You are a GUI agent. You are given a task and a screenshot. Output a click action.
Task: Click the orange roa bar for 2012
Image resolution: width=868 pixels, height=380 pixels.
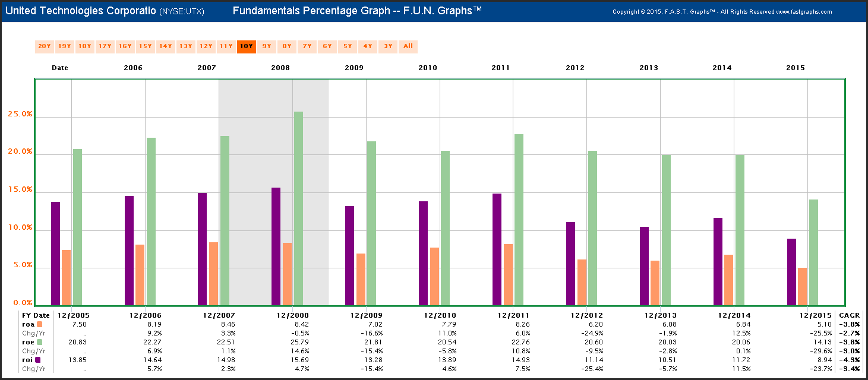[x=582, y=282]
